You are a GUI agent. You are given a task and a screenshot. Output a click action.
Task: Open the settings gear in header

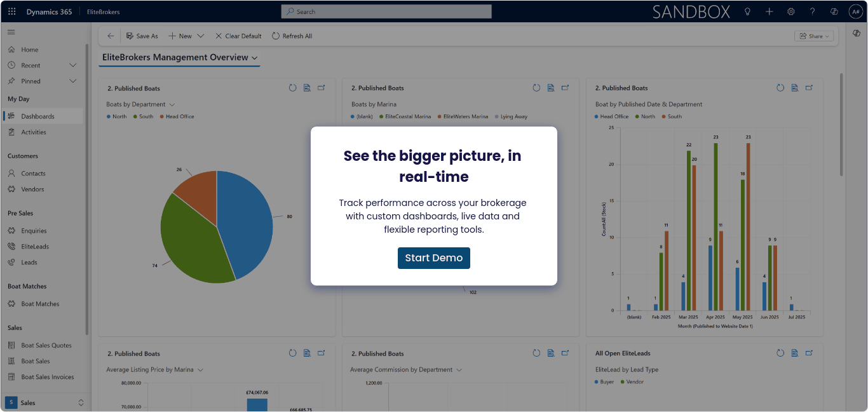pos(790,11)
